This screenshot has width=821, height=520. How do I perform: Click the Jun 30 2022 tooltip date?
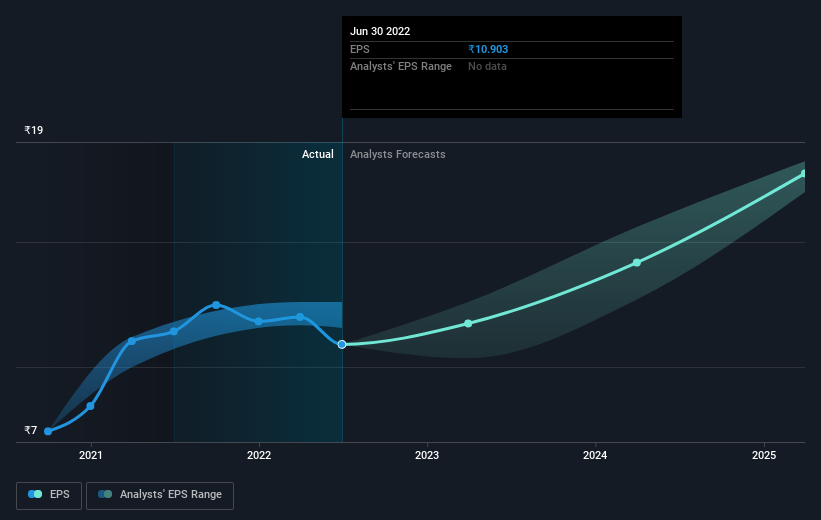click(380, 31)
